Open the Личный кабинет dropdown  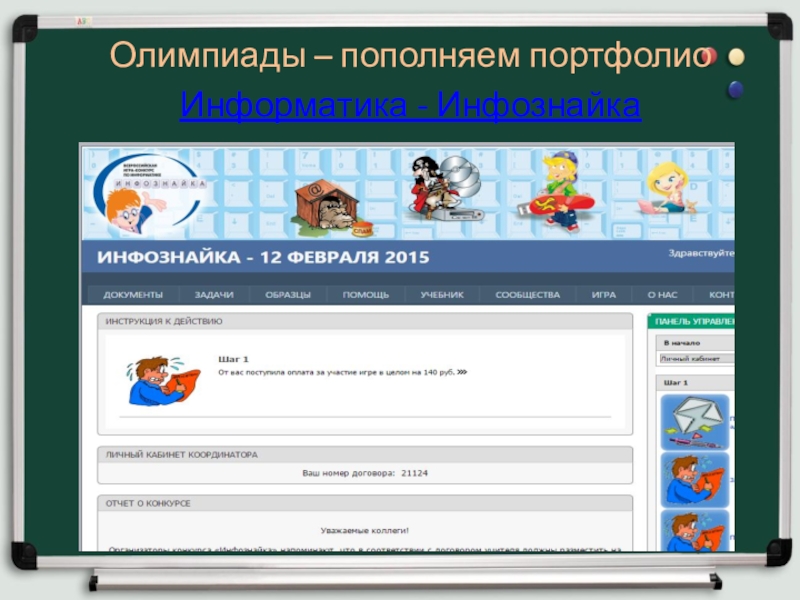696,359
